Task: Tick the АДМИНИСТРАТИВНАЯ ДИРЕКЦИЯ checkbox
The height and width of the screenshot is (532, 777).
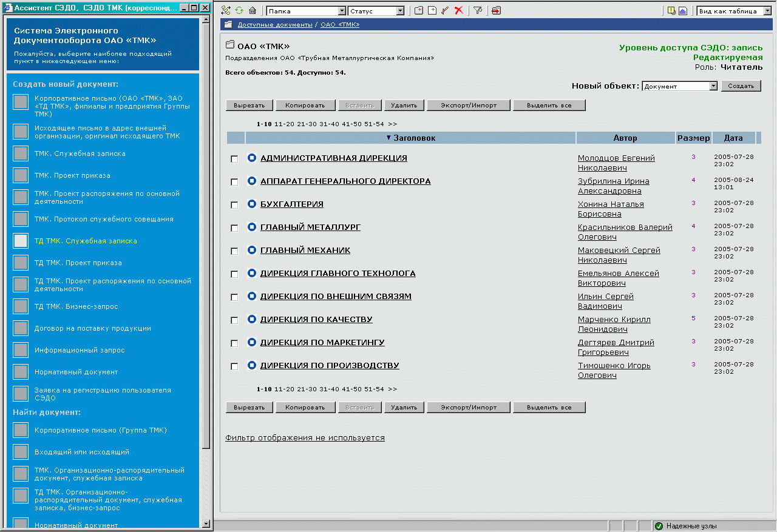Action: 234,159
